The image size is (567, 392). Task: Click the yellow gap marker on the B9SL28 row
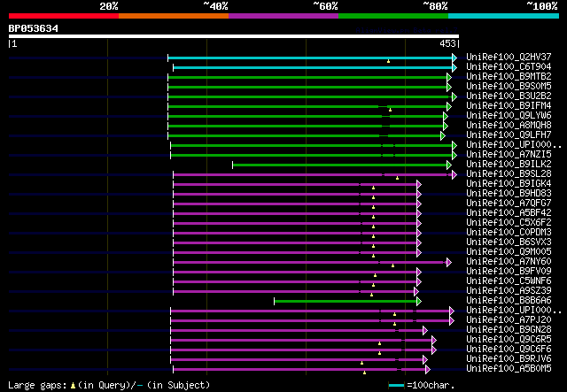tap(397, 178)
